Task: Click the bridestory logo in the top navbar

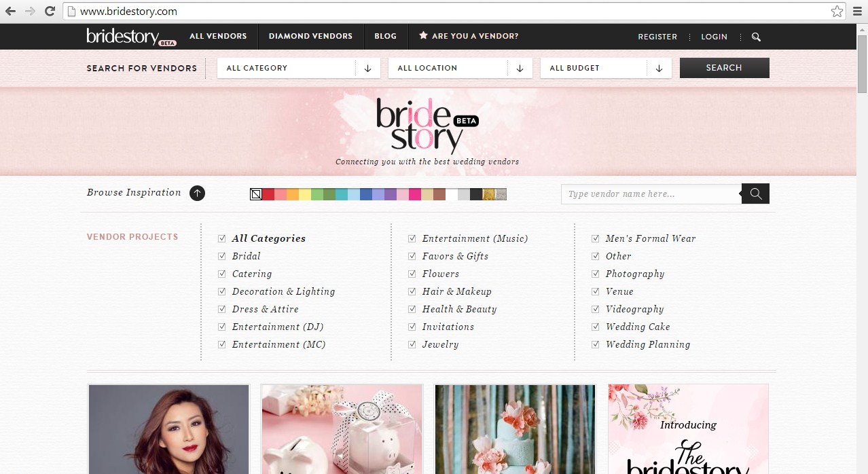Action: (x=131, y=37)
